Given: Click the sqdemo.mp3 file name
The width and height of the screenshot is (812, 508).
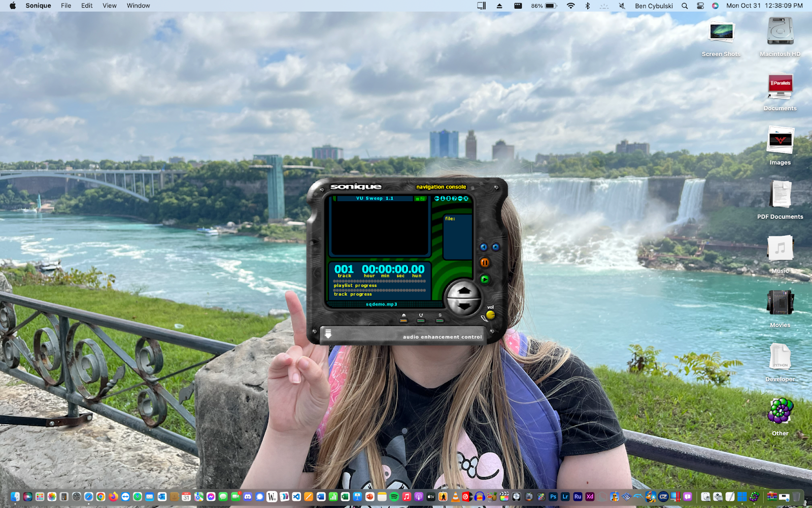Looking at the screenshot, I should click(x=382, y=304).
